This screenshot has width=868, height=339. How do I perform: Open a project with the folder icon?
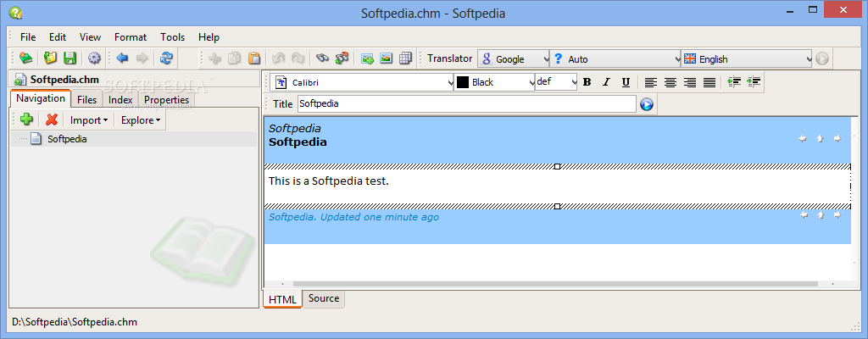click(x=51, y=58)
